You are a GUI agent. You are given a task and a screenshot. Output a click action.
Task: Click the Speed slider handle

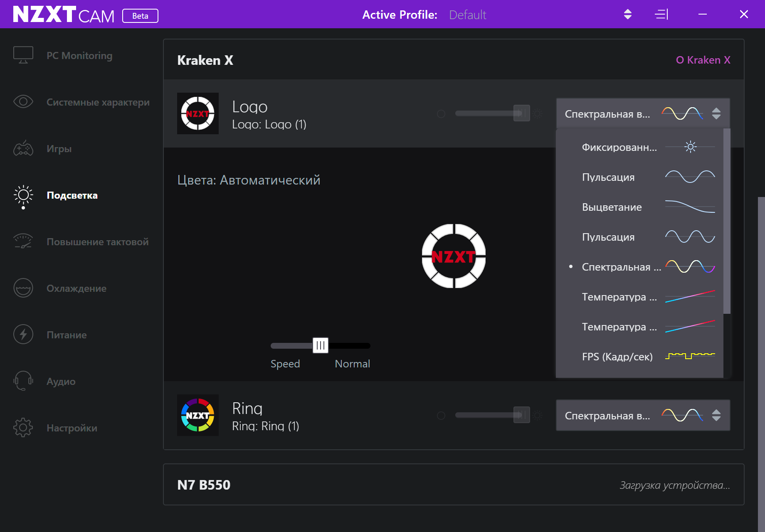point(321,345)
